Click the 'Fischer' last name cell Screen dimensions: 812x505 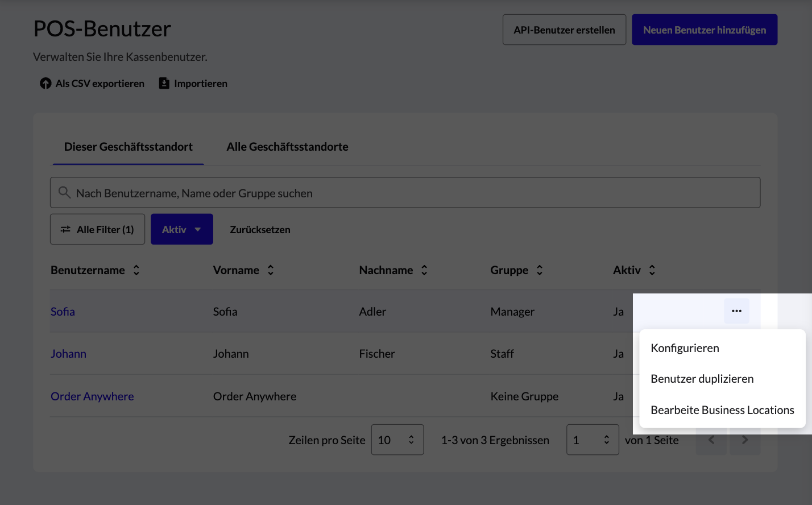(377, 354)
